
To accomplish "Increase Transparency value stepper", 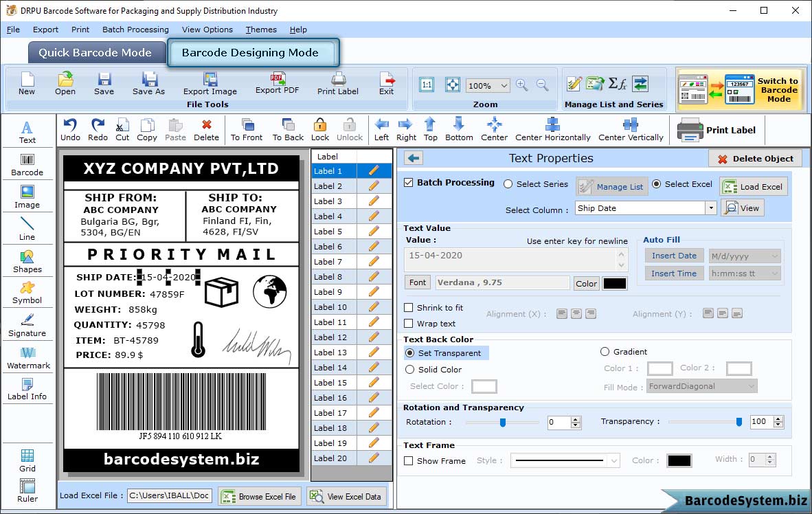I will [778, 418].
